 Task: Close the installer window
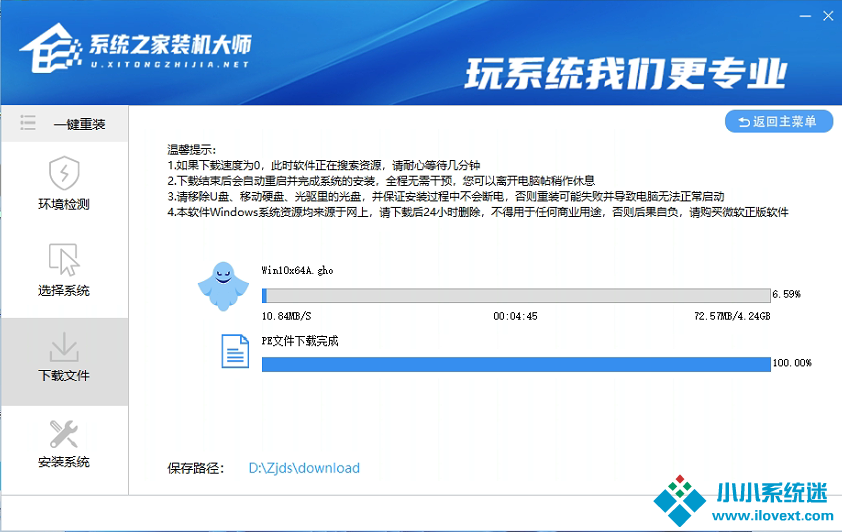click(x=828, y=17)
